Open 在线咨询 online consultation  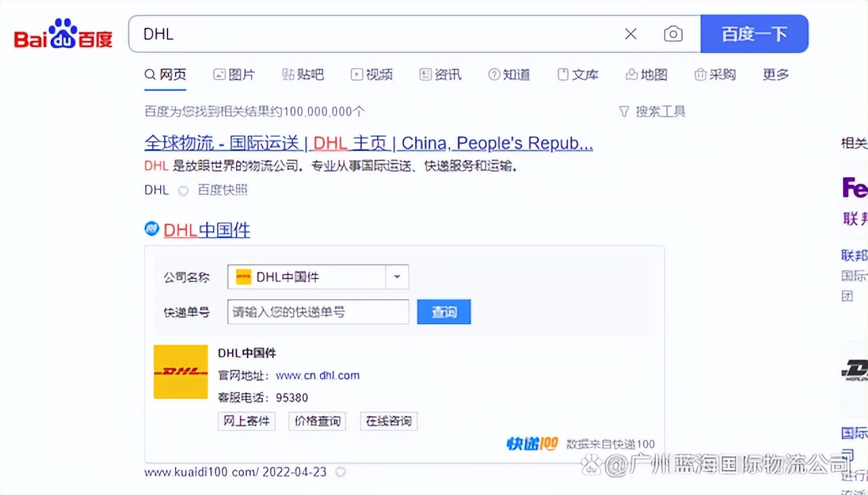coord(388,421)
